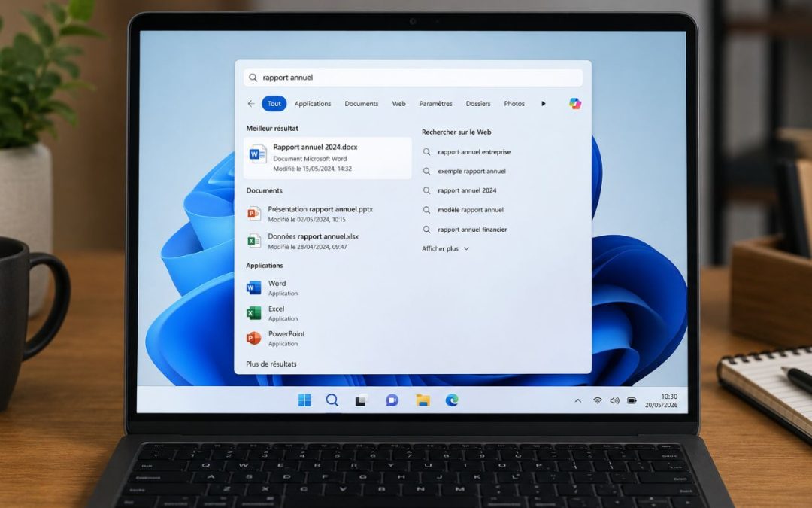
Task: Open the Copilot icon in the search panel
Action: pos(575,104)
